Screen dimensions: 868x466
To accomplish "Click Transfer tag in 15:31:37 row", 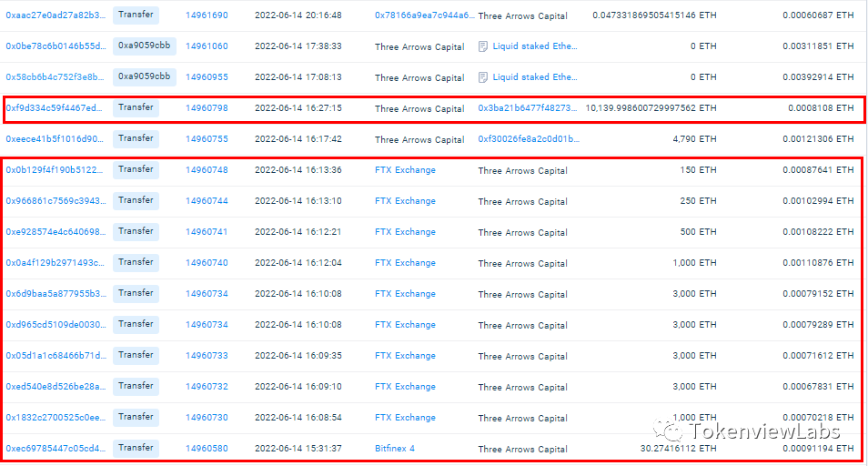I will click(136, 449).
